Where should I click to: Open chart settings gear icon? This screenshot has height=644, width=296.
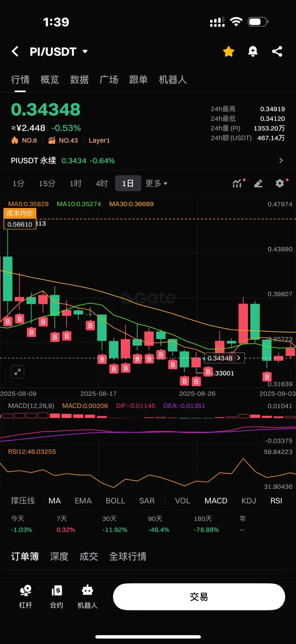280,184
